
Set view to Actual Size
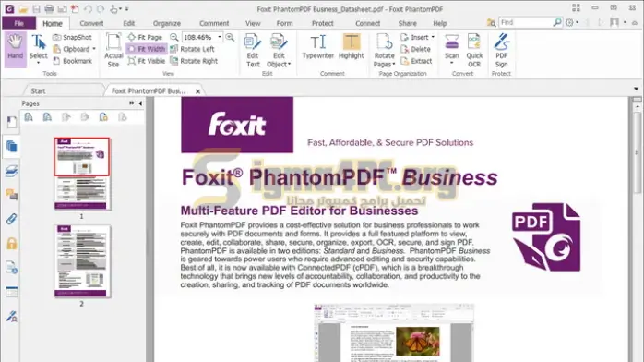tap(113, 50)
